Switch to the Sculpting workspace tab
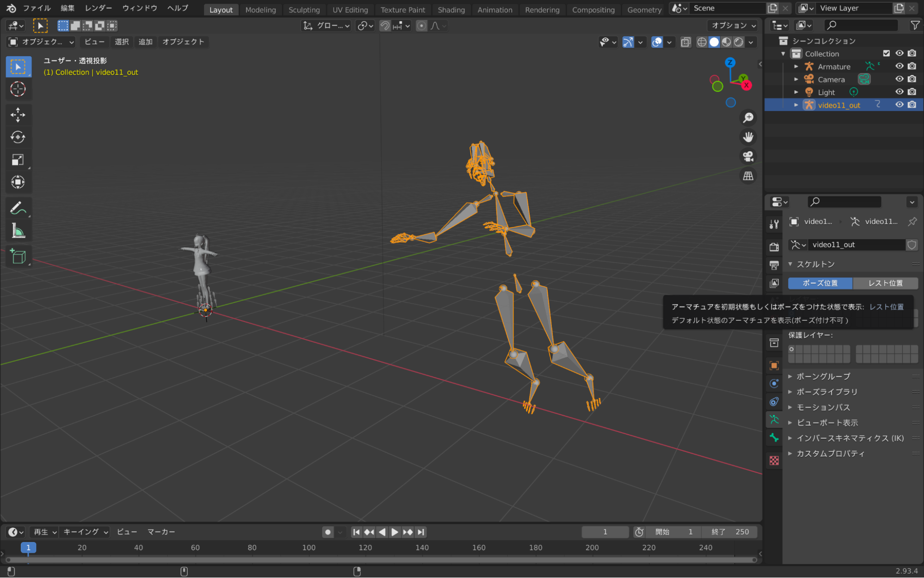The image size is (924, 578). (x=304, y=10)
